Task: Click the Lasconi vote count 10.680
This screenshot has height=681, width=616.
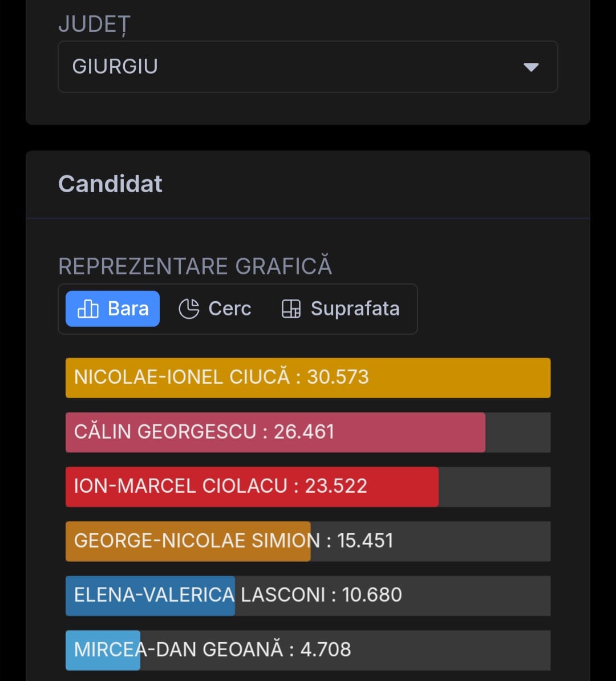Action: point(372,595)
